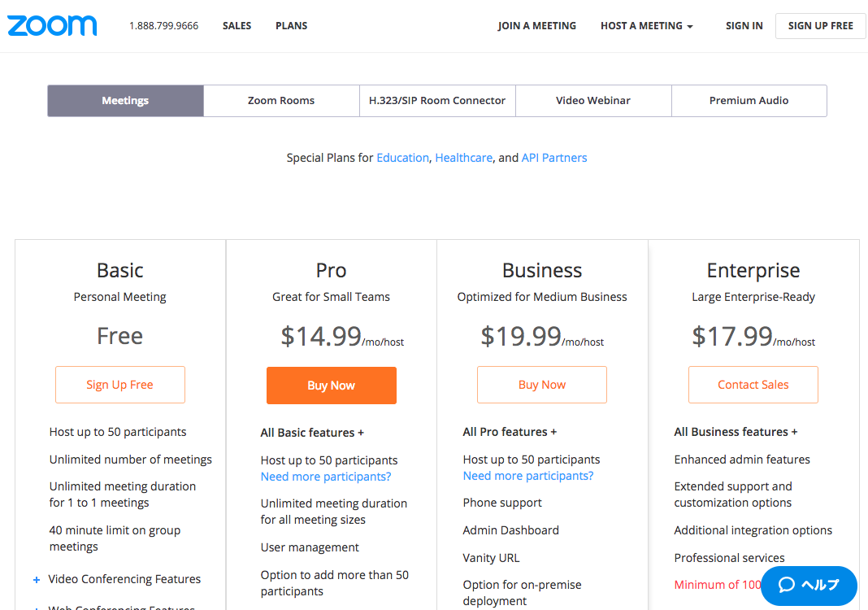Open the help chat bubble
The width and height of the screenshot is (868, 610).
809,585
